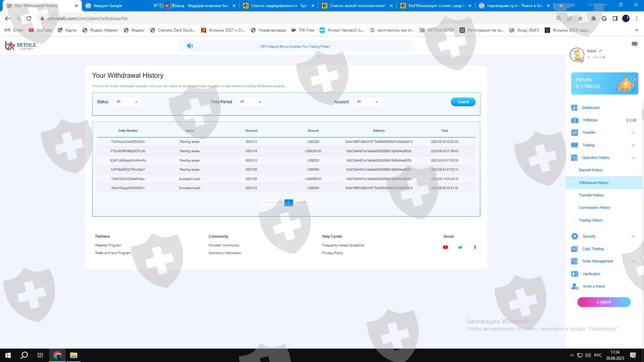Open Deposit History in sidebar

[591, 170]
